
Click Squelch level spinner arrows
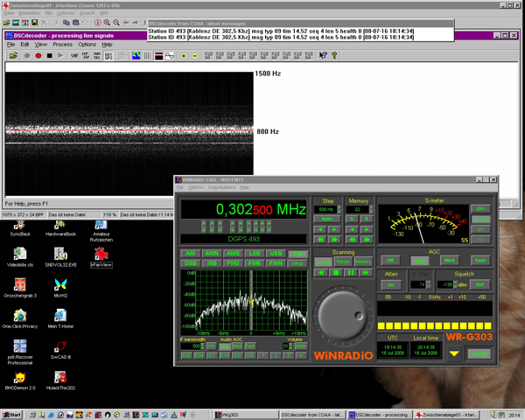coord(455,284)
